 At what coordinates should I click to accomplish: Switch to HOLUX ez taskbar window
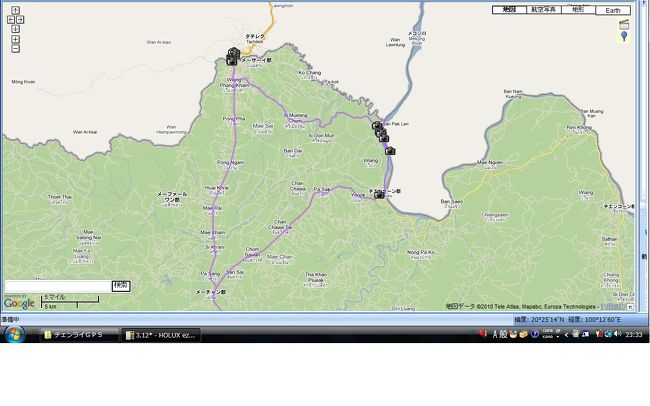[161, 335]
